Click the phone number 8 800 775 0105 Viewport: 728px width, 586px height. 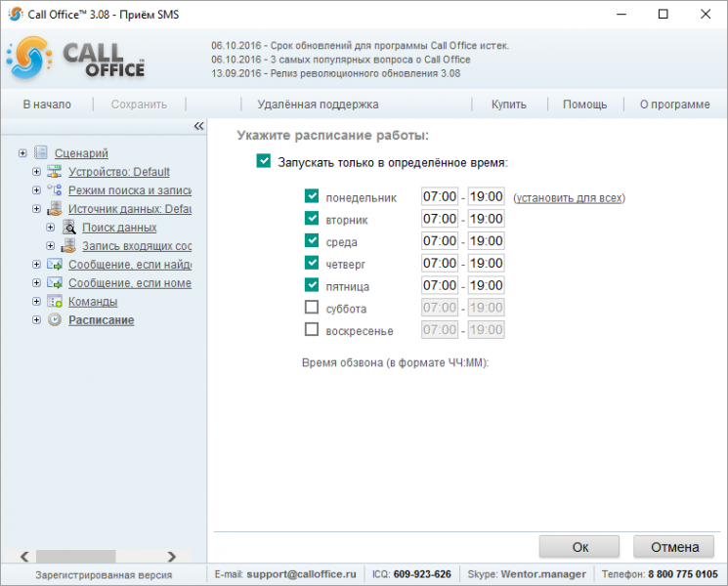683,574
